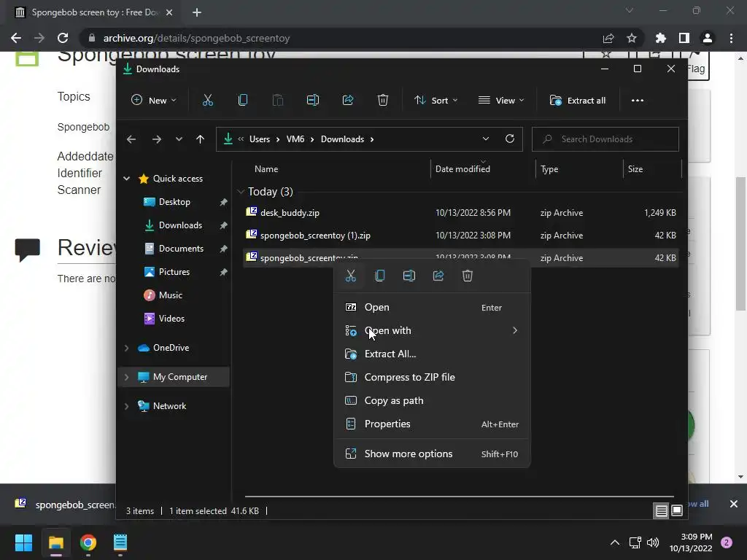The height and width of the screenshot is (560, 747).
Task: Click Copy icon in Explorer toolbar
Action: point(242,100)
